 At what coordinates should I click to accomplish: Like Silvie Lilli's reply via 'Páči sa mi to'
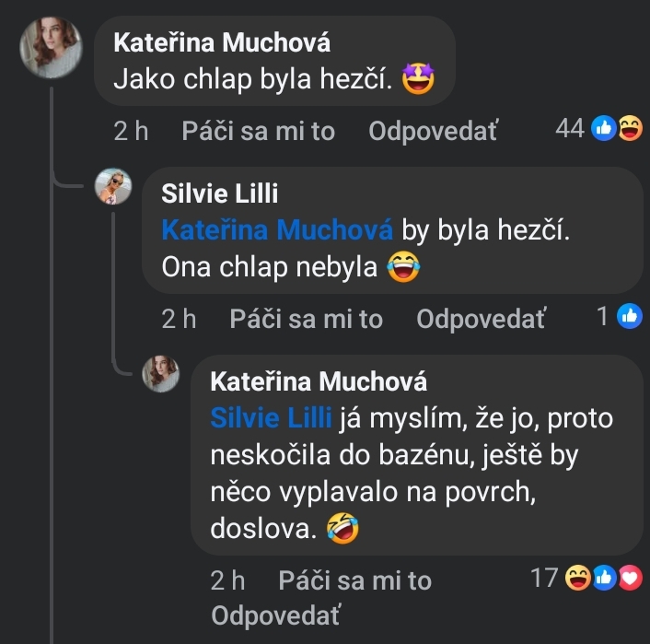coord(306,319)
